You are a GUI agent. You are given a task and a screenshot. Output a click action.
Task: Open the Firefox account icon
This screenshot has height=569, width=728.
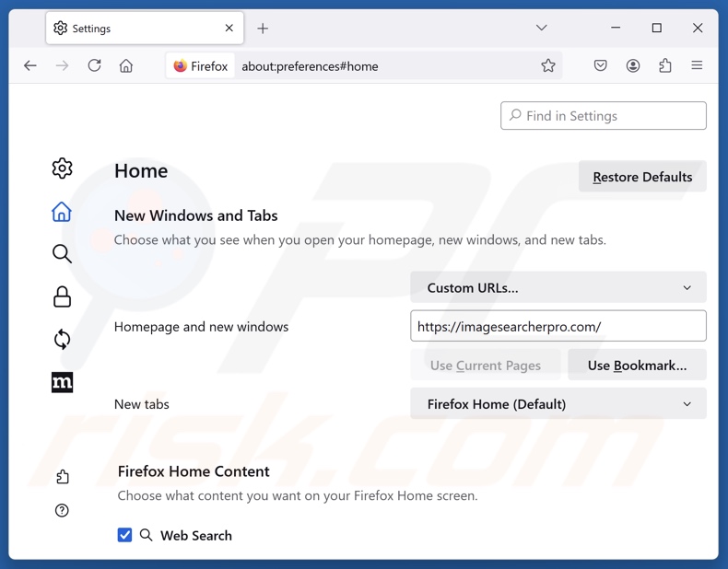(633, 65)
